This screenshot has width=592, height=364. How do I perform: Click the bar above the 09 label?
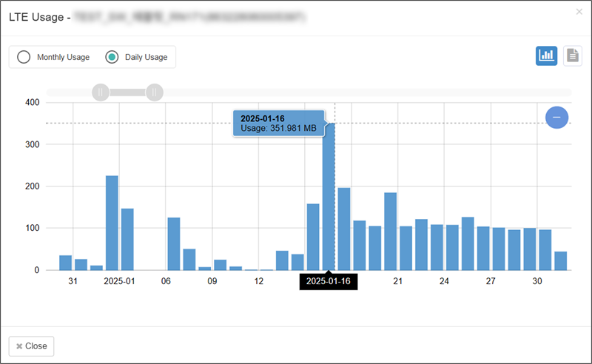point(220,265)
